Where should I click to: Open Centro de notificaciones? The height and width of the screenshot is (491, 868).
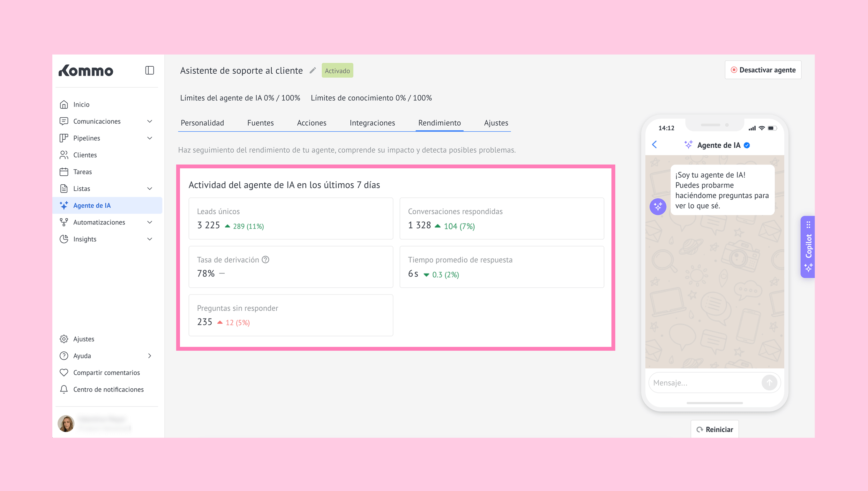pyautogui.click(x=108, y=389)
